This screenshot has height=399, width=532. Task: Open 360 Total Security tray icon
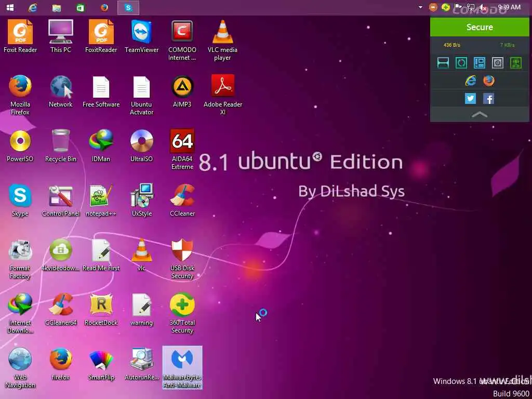(x=445, y=7)
